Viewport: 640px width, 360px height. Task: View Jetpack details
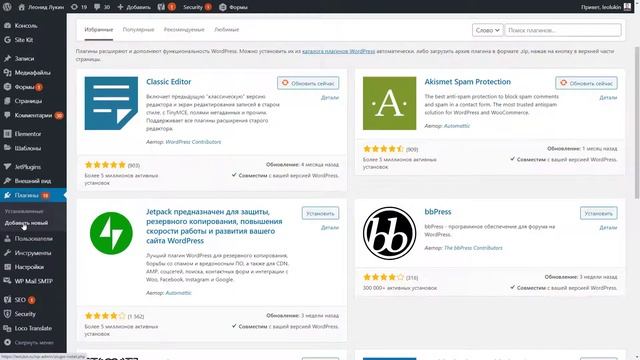point(330,228)
